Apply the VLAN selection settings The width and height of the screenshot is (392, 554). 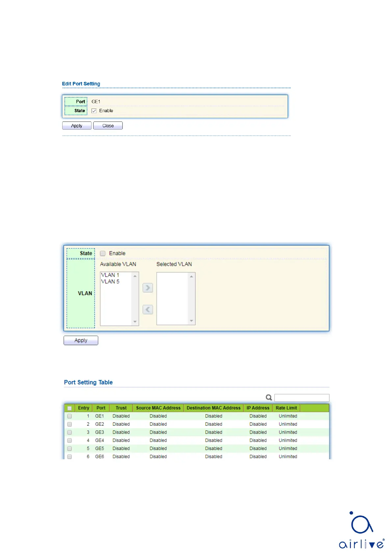(81, 340)
